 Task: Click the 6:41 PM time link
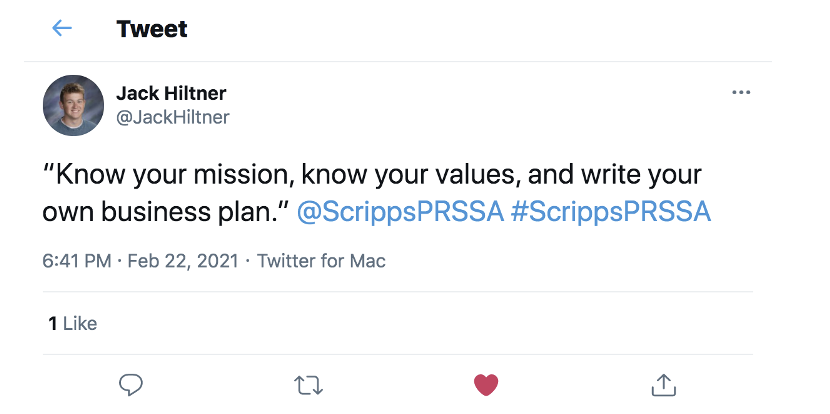(x=77, y=261)
